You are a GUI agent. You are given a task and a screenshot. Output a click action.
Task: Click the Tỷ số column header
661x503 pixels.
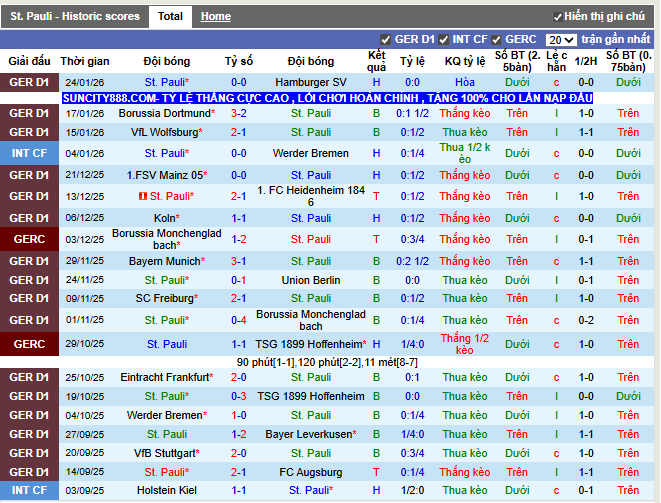(239, 62)
